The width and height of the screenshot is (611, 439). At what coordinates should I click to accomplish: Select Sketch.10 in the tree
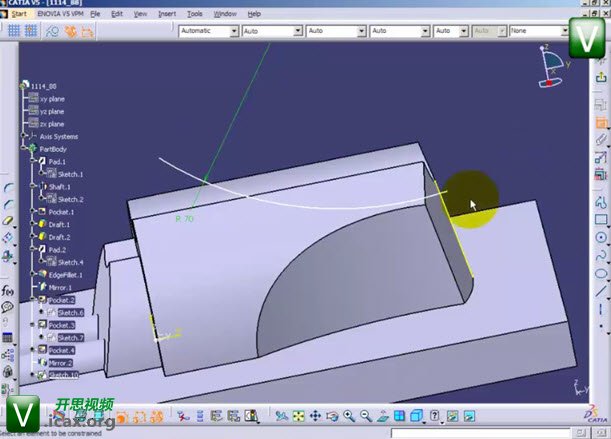pos(63,375)
